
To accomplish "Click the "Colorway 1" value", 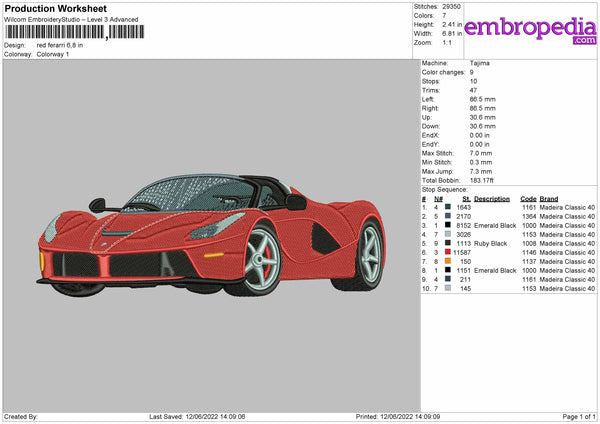I will (x=53, y=54).
